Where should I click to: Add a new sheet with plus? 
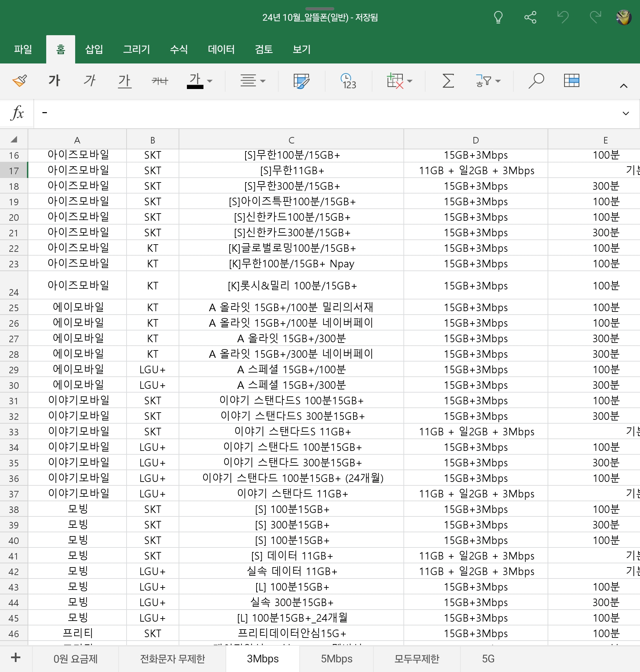pyautogui.click(x=16, y=658)
